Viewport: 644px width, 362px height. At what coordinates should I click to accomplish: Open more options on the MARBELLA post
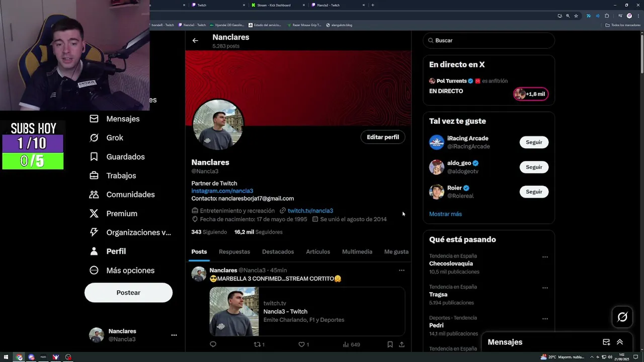(x=401, y=270)
